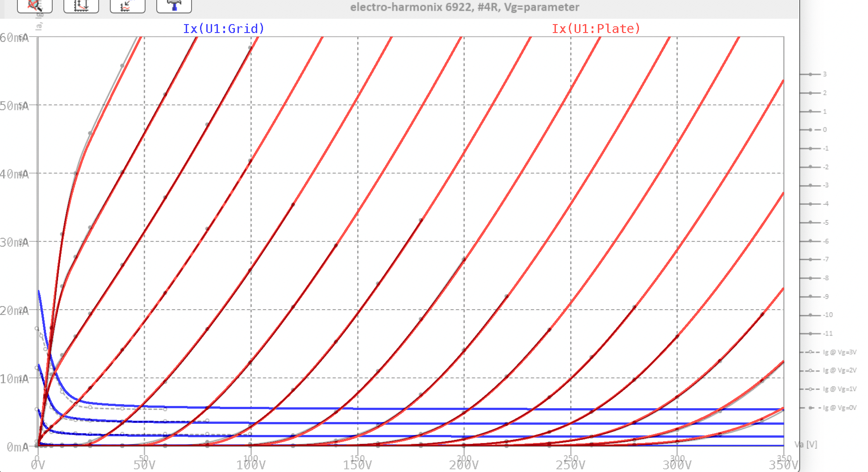The image size is (868, 472).
Task: Click the 50mA y-axis label
Action: coord(14,106)
